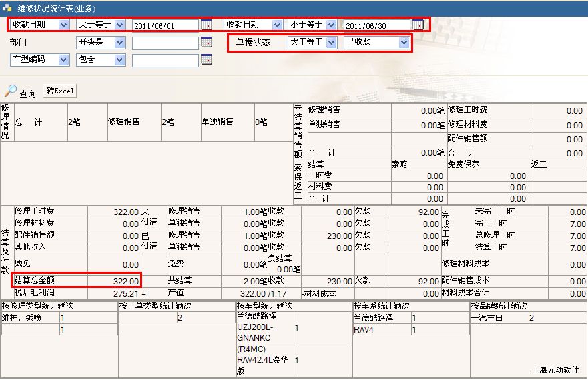Click the magnifier 查询 search icon
This screenshot has height=380, width=588.
(x=11, y=91)
